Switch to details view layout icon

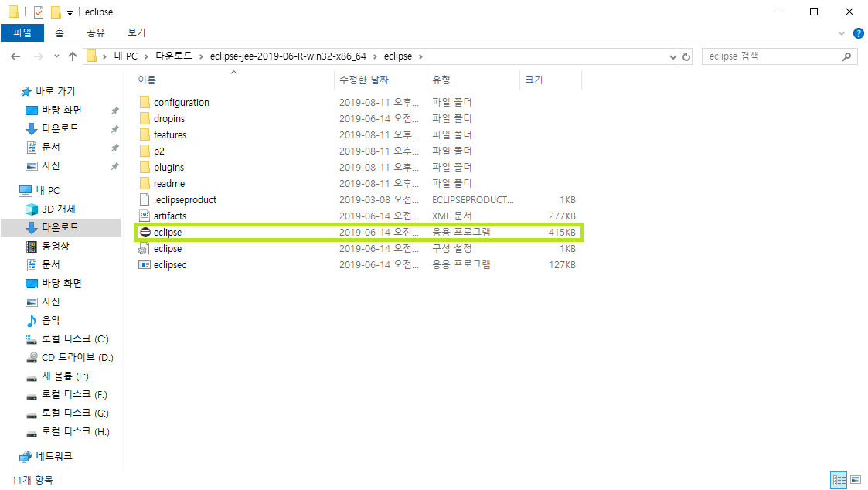click(839, 479)
